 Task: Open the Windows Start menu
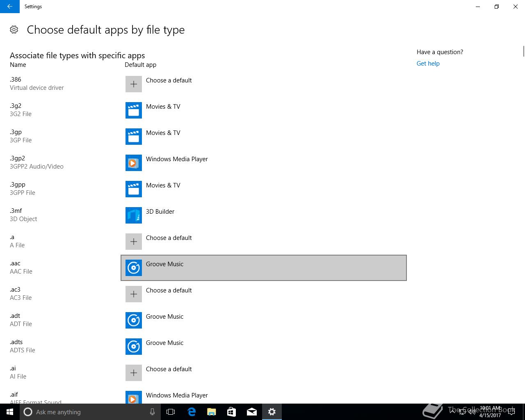point(10,412)
